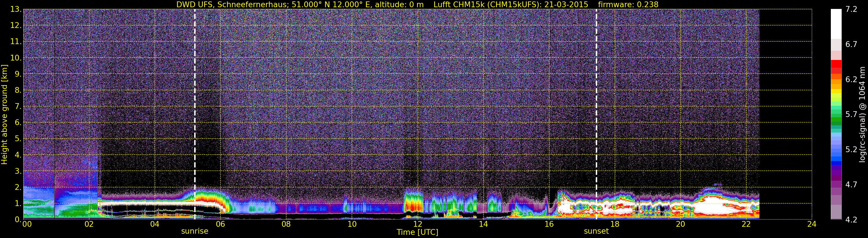Click the '00' time tick label

point(27,224)
